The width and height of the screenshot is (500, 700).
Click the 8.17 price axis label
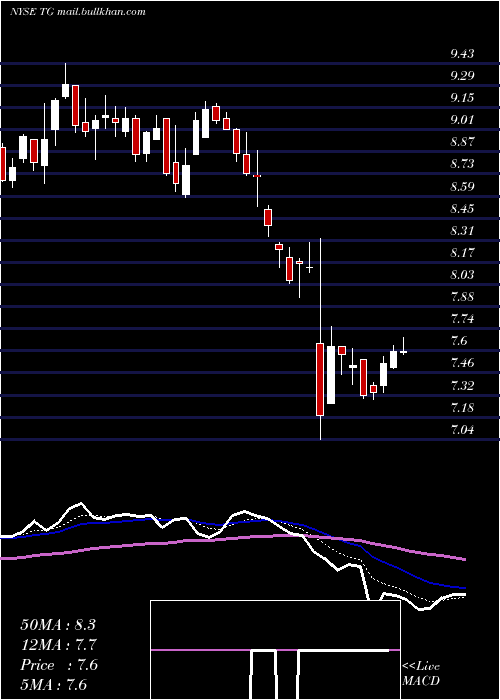[x=462, y=253]
